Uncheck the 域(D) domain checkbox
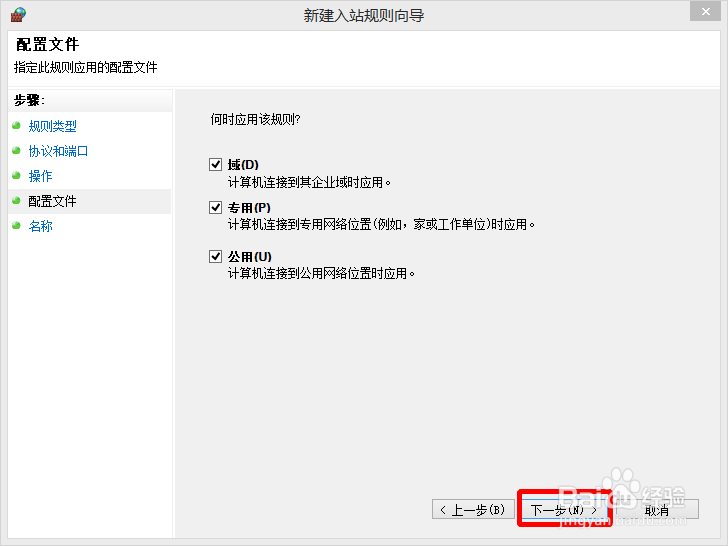Image resolution: width=728 pixels, height=546 pixels. pyautogui.click(x=215, y=165)
